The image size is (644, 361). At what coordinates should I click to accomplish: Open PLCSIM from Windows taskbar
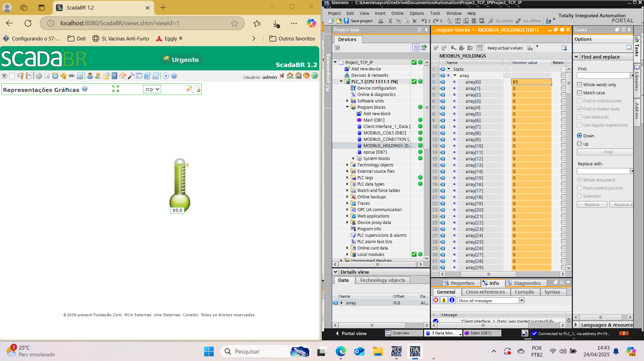[x=396, y=352]
